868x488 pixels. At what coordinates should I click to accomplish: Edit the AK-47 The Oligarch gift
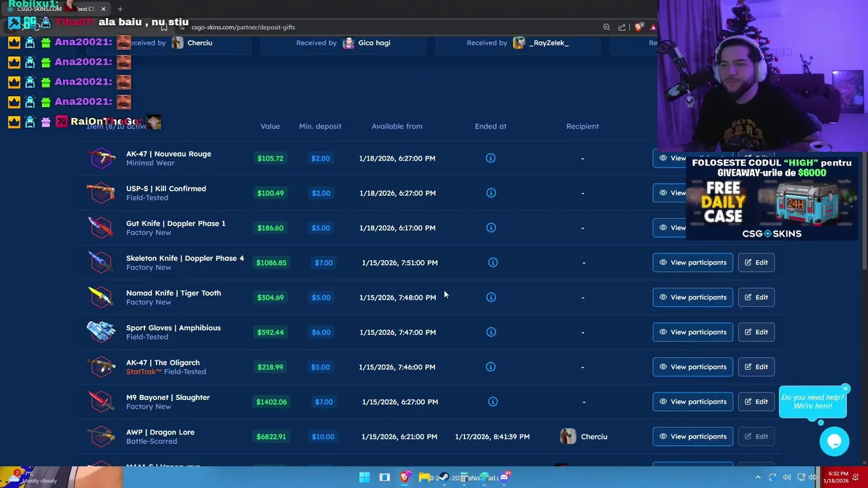click(x=756, y=367)
